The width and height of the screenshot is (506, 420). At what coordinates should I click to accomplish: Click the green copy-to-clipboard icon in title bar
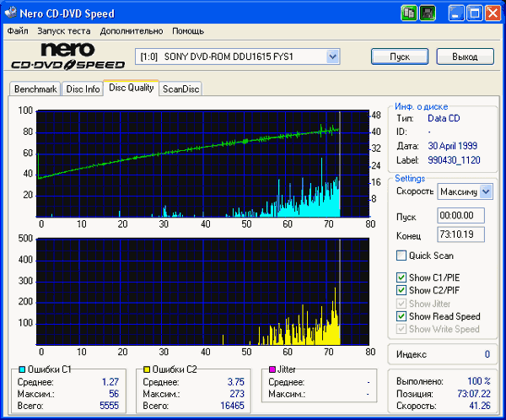[x=409, y=13]
